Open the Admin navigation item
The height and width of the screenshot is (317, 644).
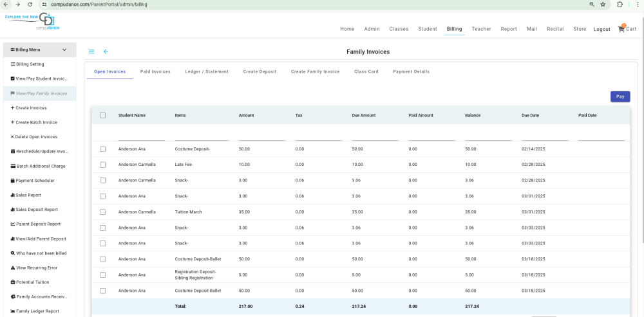point(372,29)
